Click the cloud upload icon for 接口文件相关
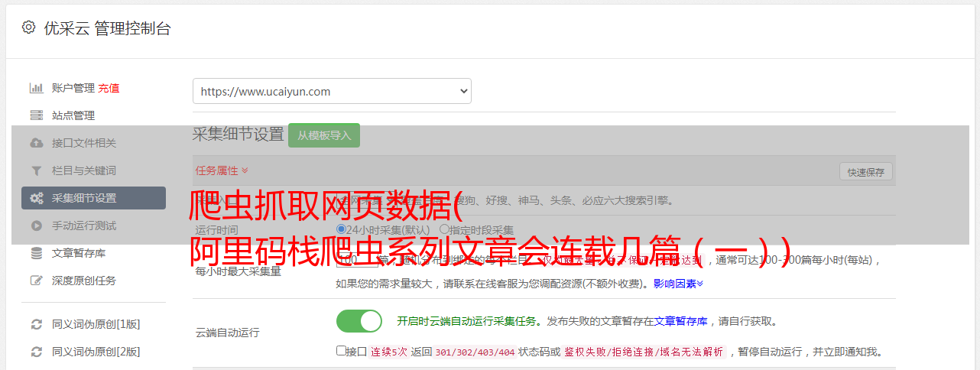 click(36, 143)
